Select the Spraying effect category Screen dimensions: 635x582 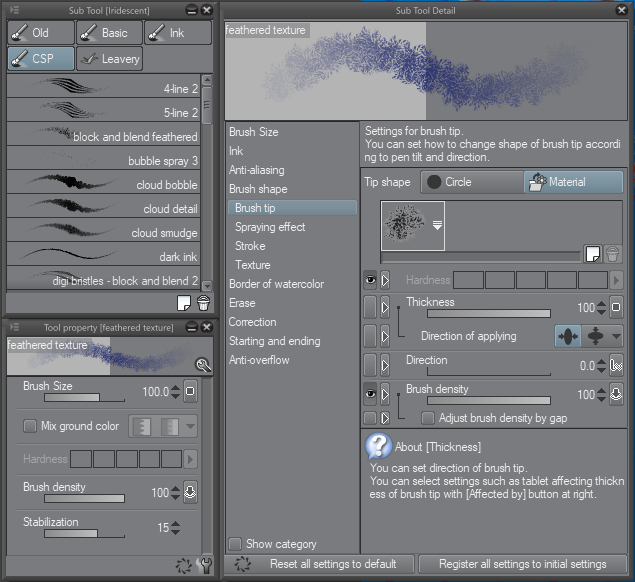tap(270, 227)
